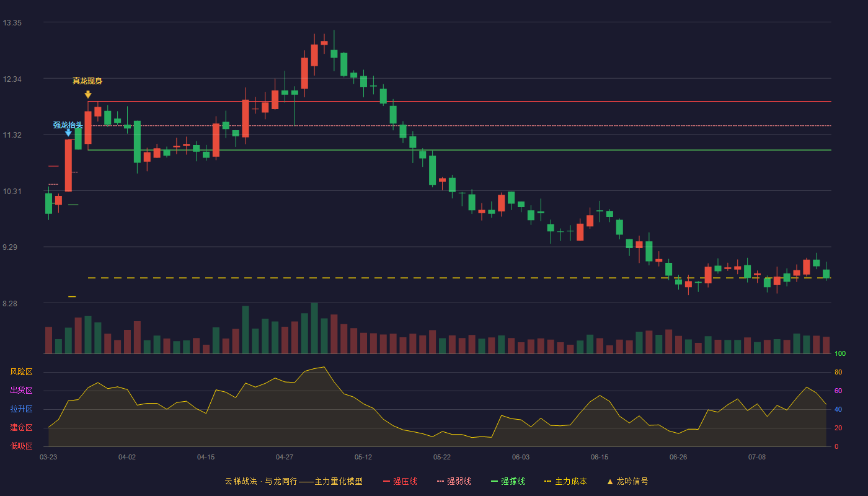Click the blue down arrow below 强龙抬头
Image resolution: width=868 pixels, height=496 pixels.
point(68,132)
